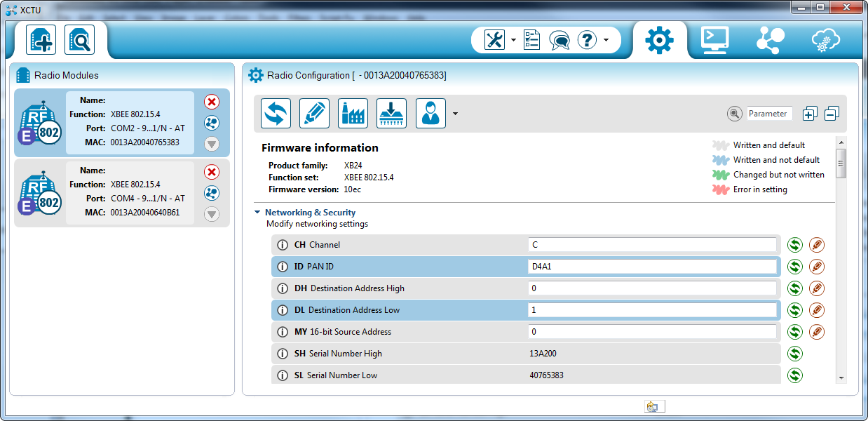The width and height of the screenshot is (868, 421).
Task: Click the CH Channel value field
Action: click(x=652, y=245)
